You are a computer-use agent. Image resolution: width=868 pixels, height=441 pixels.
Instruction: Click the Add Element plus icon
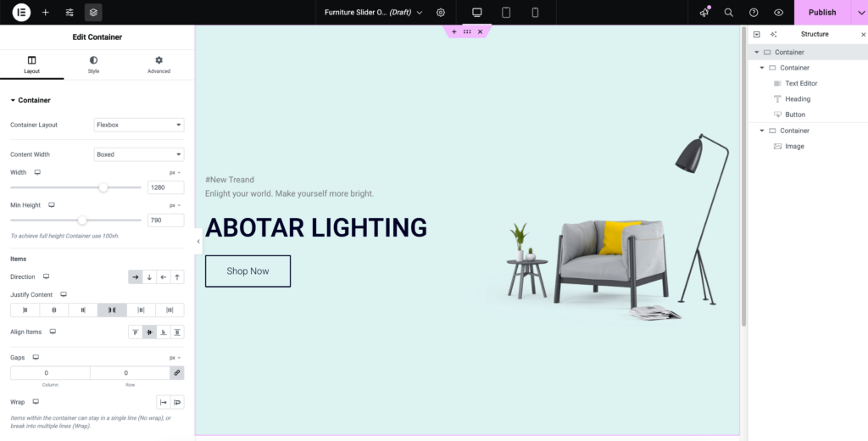coord(46,12)
